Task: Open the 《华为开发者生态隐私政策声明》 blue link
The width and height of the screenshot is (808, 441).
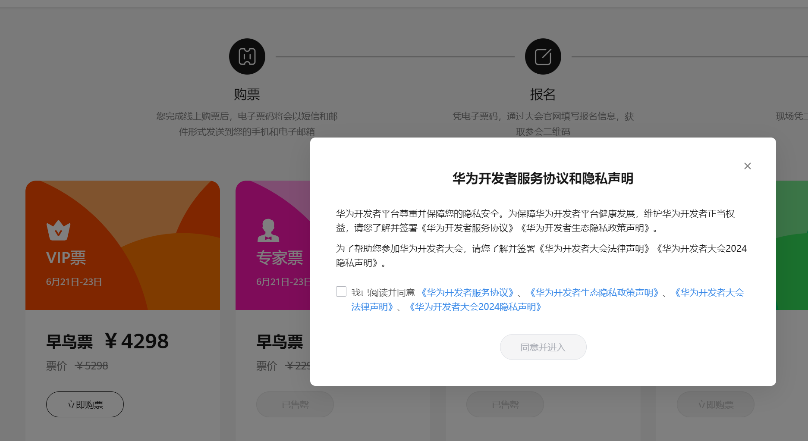Action: pos(594,293)
